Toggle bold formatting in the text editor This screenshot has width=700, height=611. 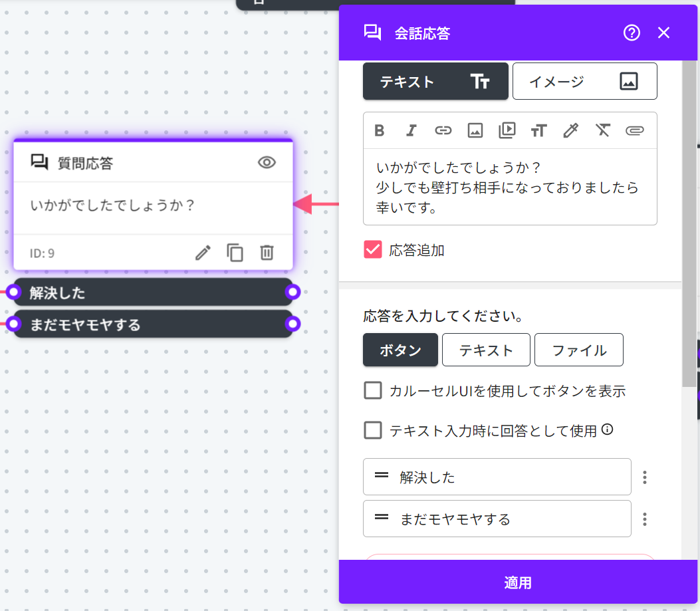380,130
